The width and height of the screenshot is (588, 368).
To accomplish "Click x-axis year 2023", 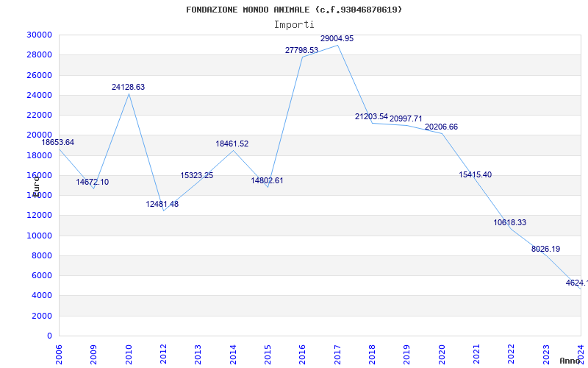I will tap(546, 354).
